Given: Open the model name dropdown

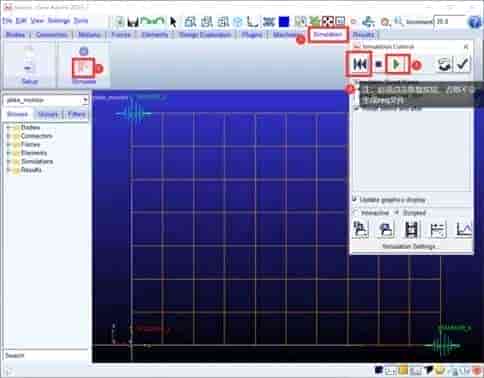Looking at the screenshot, I should click(x=85, y=100).
